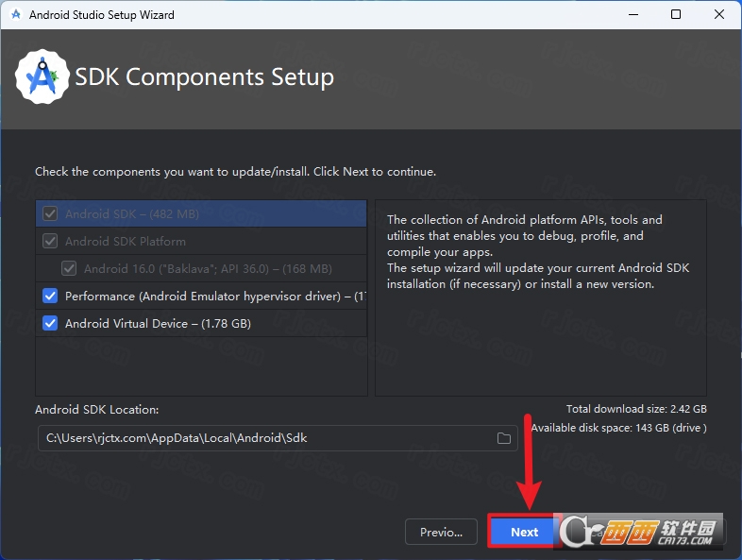Select the Android SDK – (482 MB) row
Screen dimensions: 742x560
pos(201,214)
